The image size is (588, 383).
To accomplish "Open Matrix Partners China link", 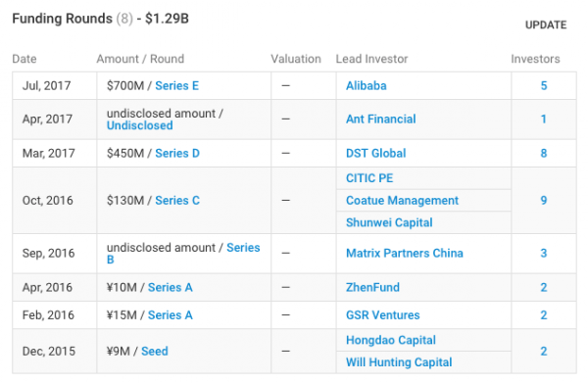I will click(404, 254).
